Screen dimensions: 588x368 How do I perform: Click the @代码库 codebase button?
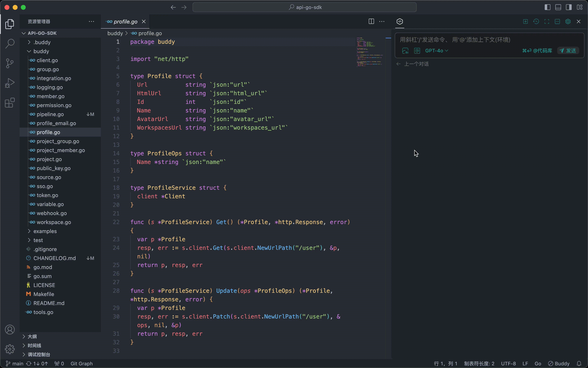tap(537, 51)
